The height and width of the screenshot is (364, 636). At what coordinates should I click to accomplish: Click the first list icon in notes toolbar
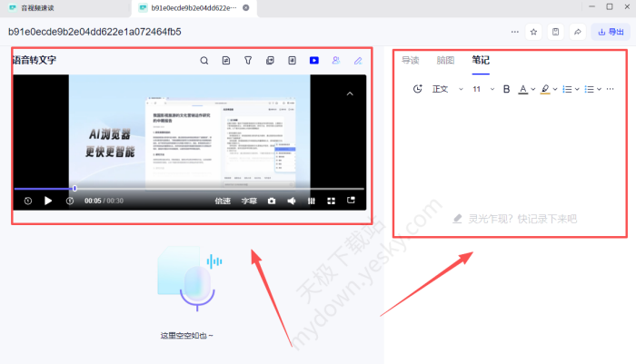click(567, 89)
